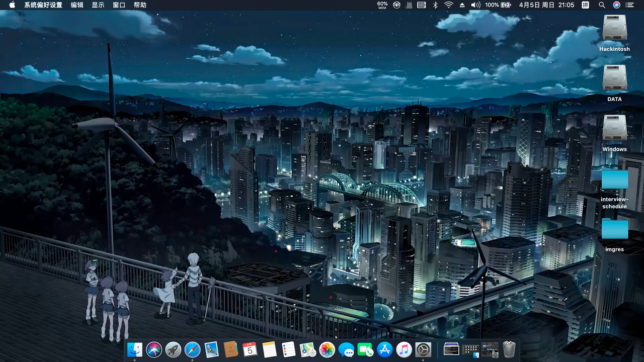Click the owl-face menu bar icon

point(397,5)
